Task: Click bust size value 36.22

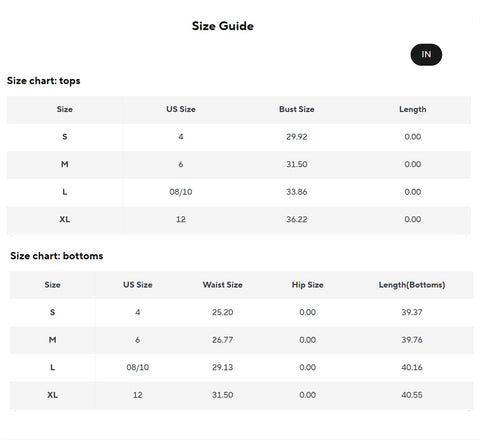Action: coord(297,219)
